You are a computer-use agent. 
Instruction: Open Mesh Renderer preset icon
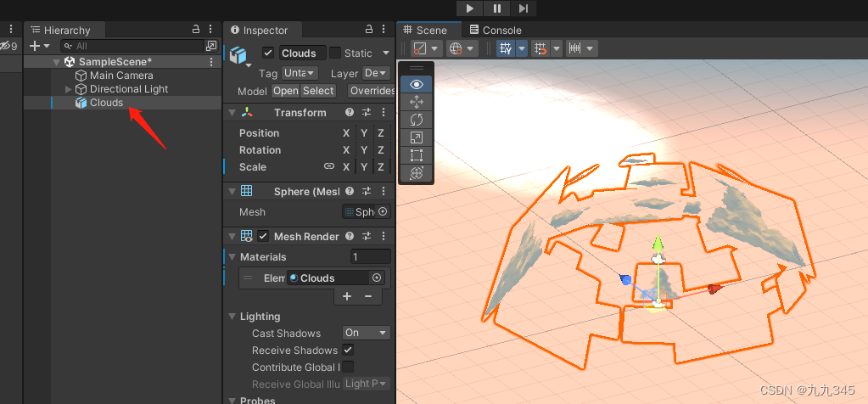[x=367, y=236]
